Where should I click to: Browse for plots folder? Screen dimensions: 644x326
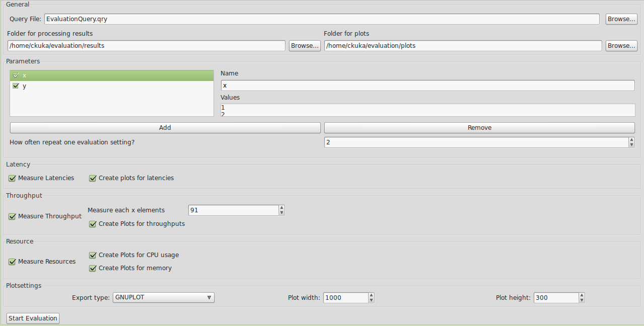pyautogui.click(x=621, y=46)
